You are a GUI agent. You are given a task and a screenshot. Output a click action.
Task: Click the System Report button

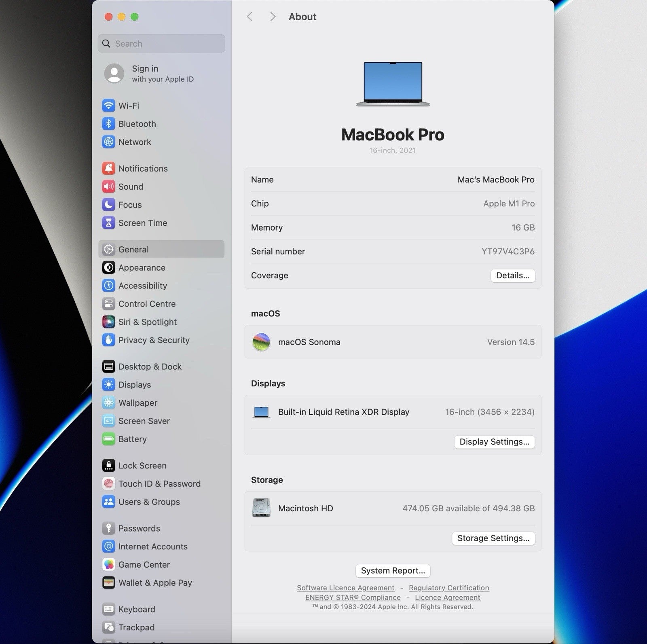pos(393,571)
